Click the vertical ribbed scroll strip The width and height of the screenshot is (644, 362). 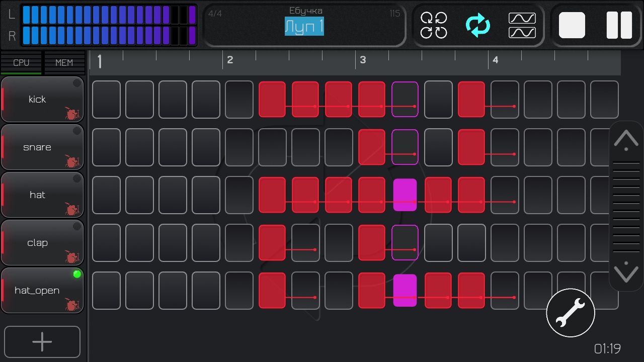pyautogui.click(x=626, y=206)
